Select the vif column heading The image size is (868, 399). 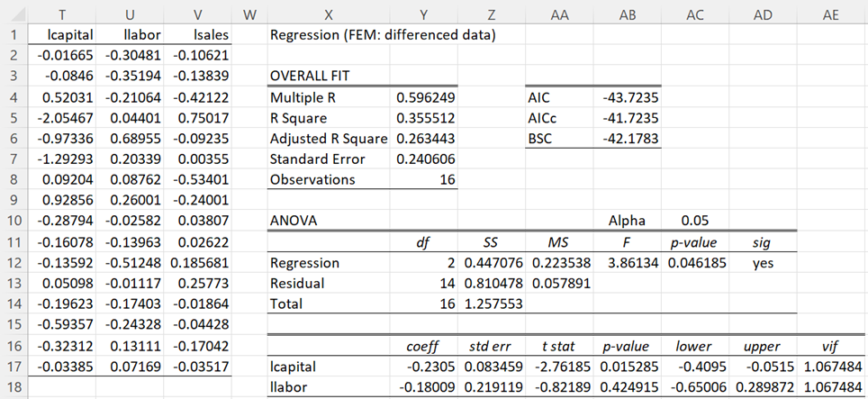830,347
